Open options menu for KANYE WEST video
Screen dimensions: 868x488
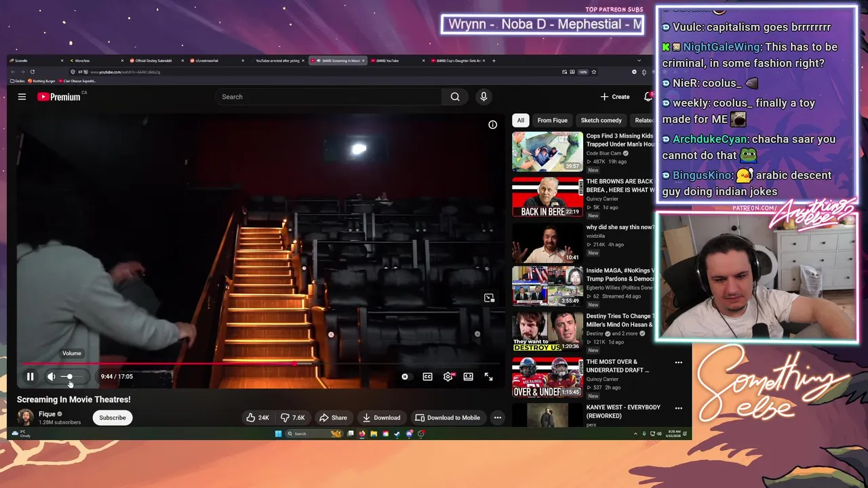[678, 408]
